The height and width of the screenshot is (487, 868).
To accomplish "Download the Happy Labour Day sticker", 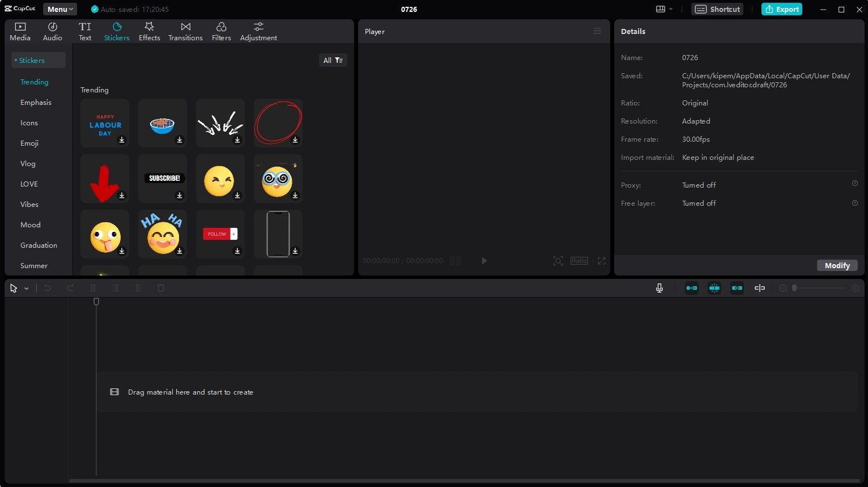I will pos(122,140).
